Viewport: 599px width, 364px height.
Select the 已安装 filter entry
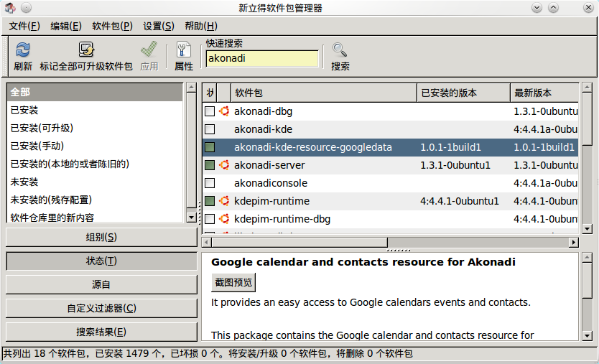[95, 110]
